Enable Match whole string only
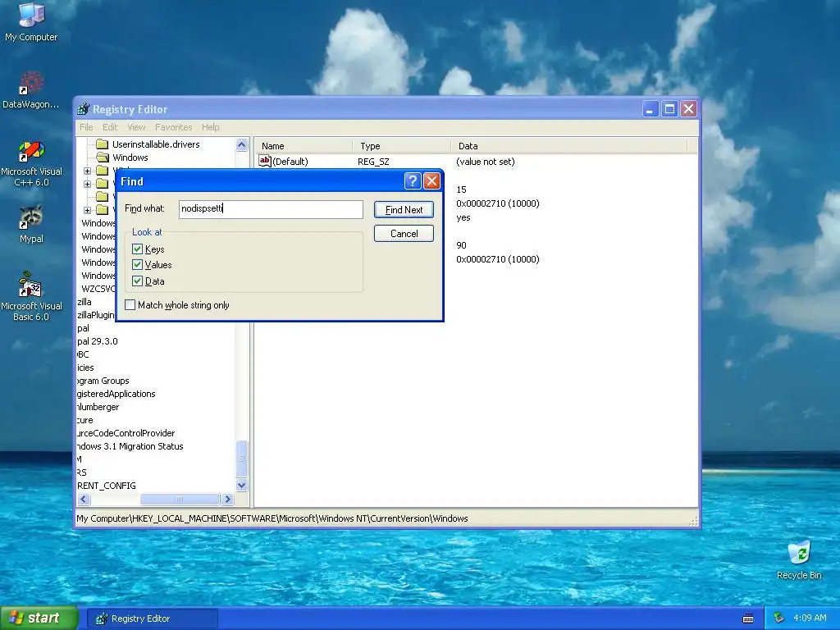840x630 pixels. pos(130,305)
